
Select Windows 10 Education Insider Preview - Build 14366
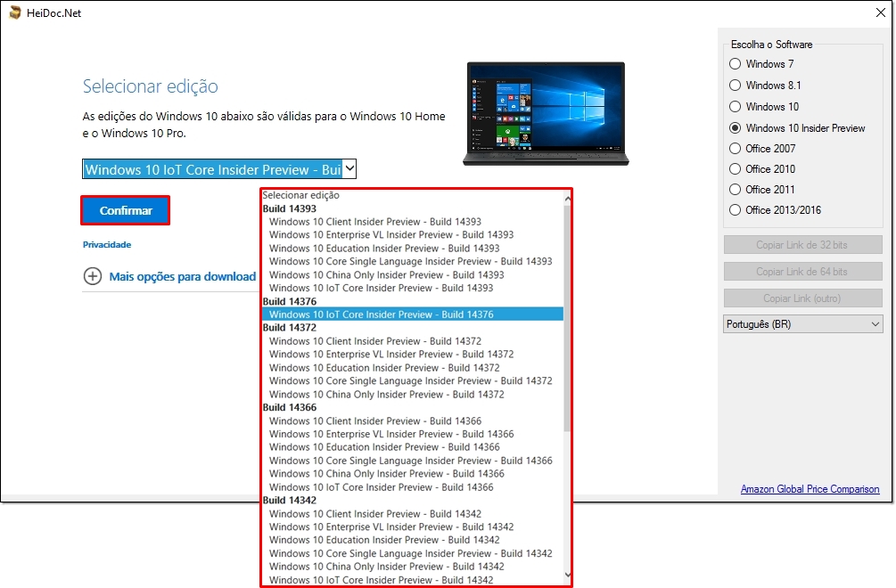point(413,447)
